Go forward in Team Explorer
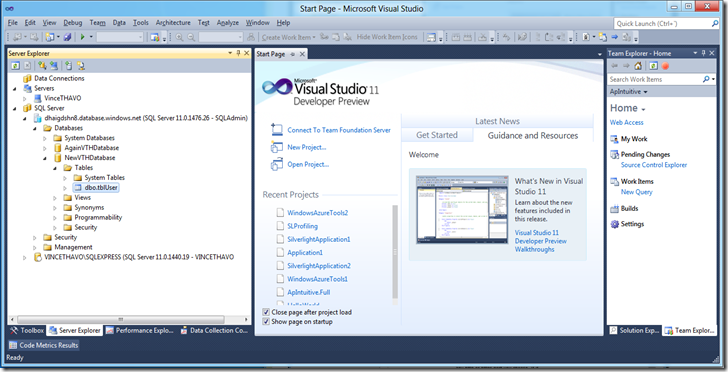 click(626, 66)
